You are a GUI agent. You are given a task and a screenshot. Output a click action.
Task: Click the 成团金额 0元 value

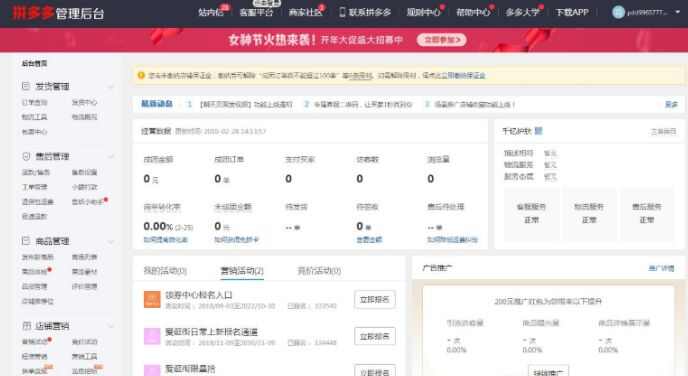(150, 179)
